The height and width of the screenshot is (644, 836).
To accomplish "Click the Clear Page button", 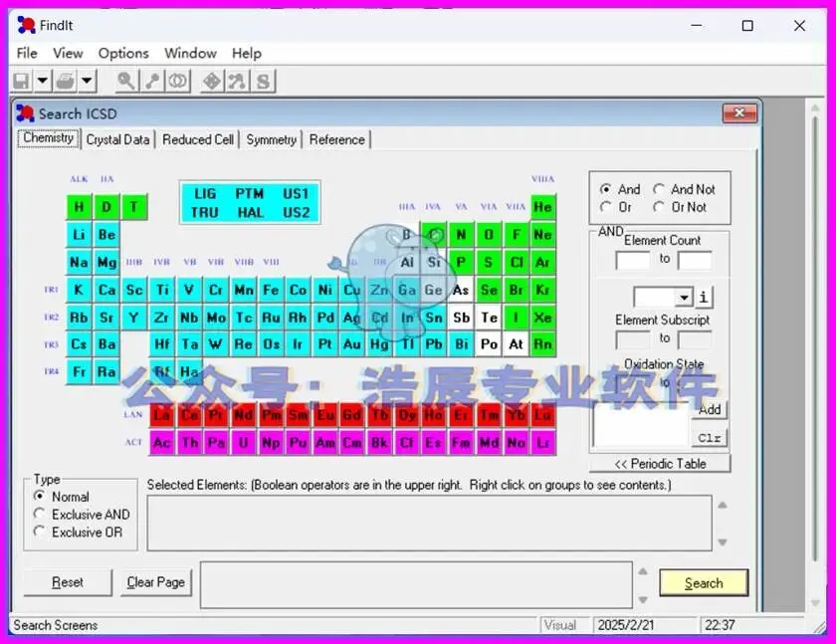I will click(155, 582).
